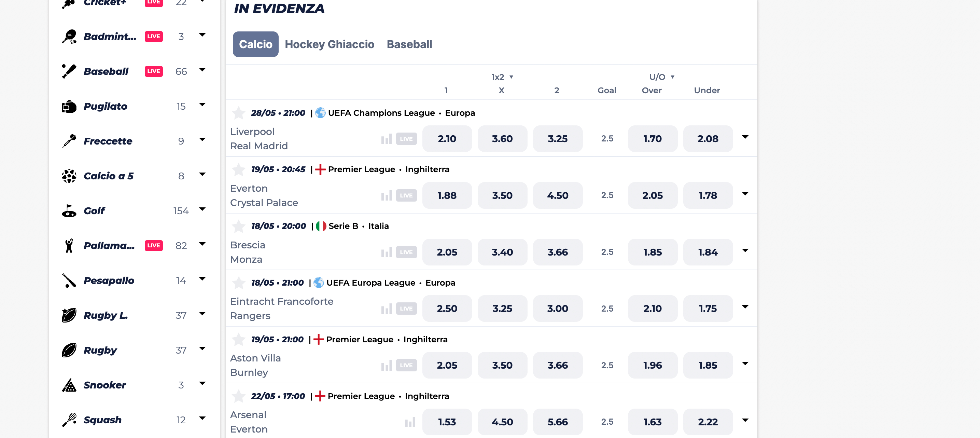980x438 pixels.
Task: Open statistics chart icon for Liverpool match
Action: (387, 138)
